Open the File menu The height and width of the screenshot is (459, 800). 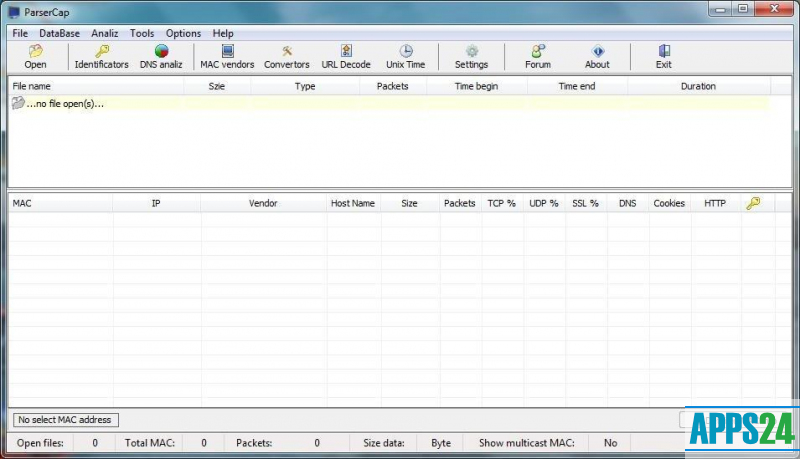20,33
